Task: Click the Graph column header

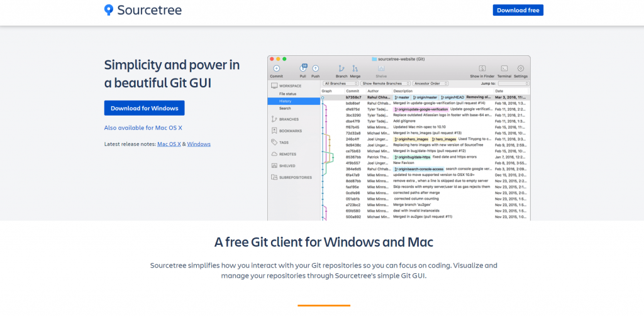Action: 327,90
